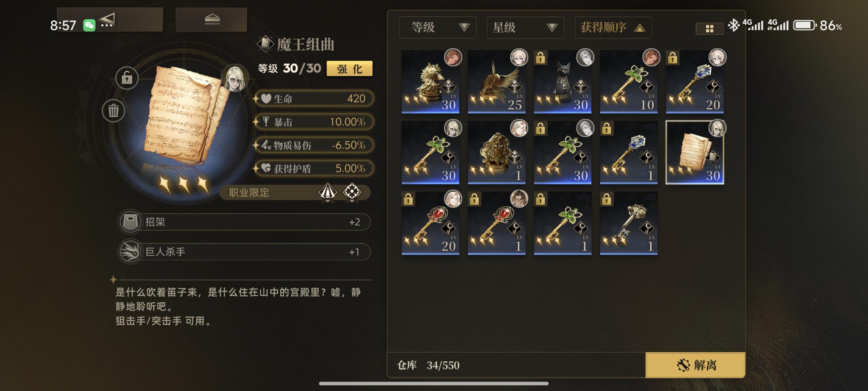Click the trash can discard icon
This screenshot has height=391, width=868.
114,110
